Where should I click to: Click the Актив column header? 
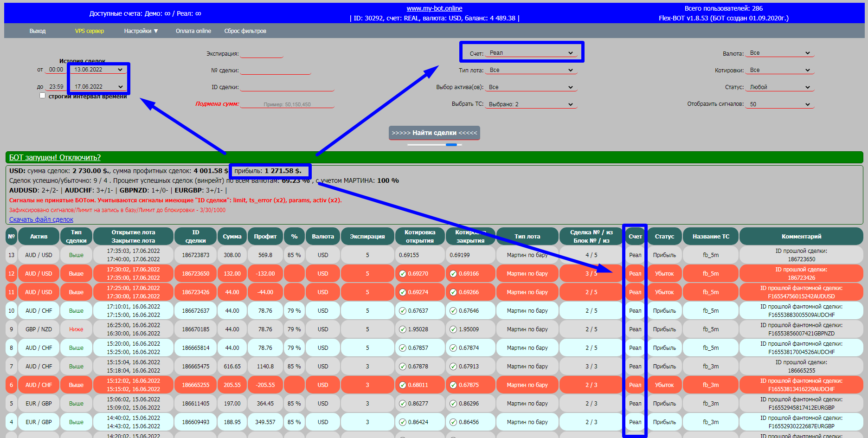point(39,236)
